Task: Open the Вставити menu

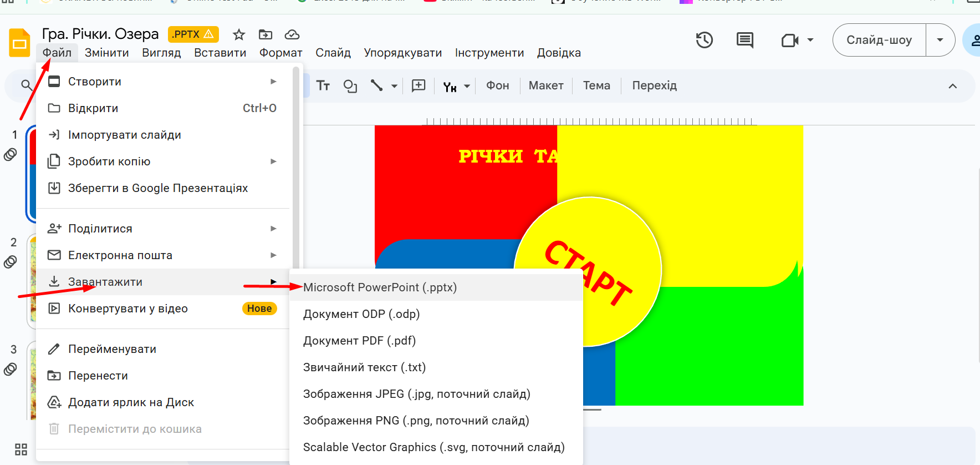Action: tap(220, 53)
